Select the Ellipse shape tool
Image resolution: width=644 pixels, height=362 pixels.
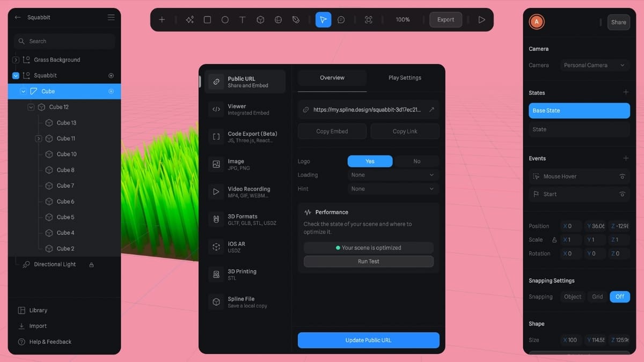(x=225, y=20)
